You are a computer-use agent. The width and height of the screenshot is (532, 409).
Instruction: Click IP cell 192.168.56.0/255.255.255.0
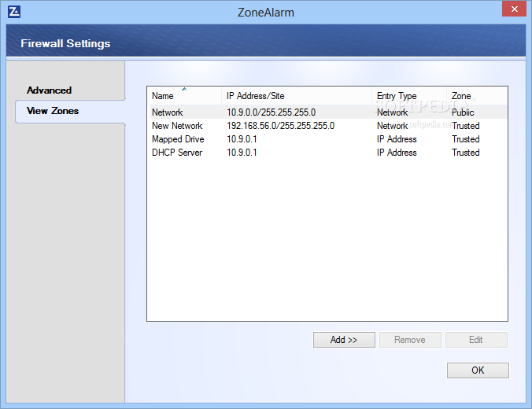click(281, 126)
